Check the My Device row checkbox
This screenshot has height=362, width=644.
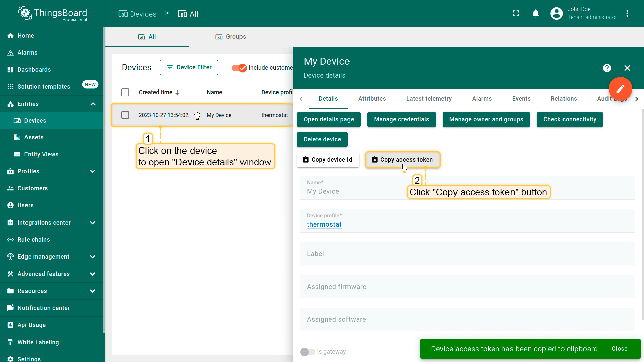click(x=125, y=115)
